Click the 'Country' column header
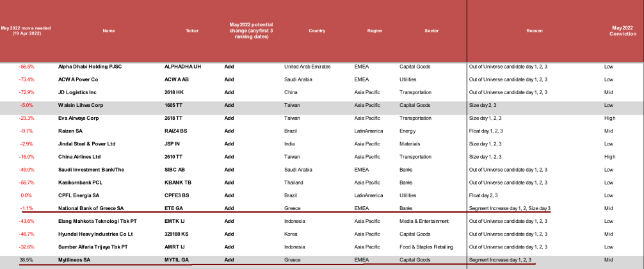 [x=317, y=31]
